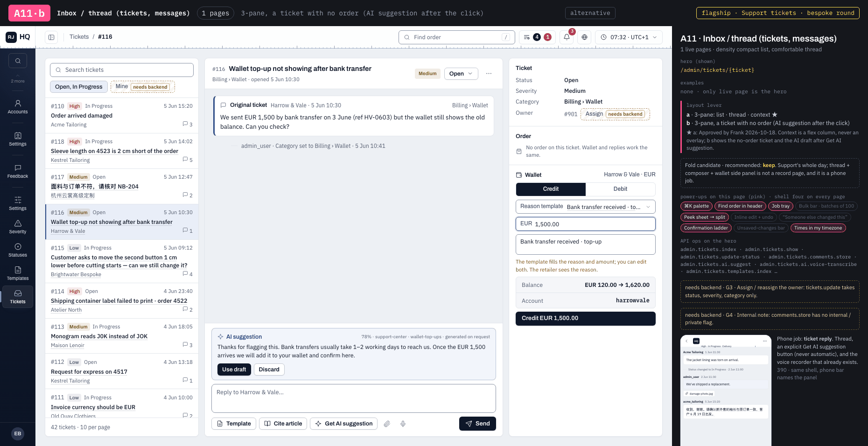Open the notifications bell
Image resolution: width=868 pixels, height=446 pixels.
coord(567,37)
